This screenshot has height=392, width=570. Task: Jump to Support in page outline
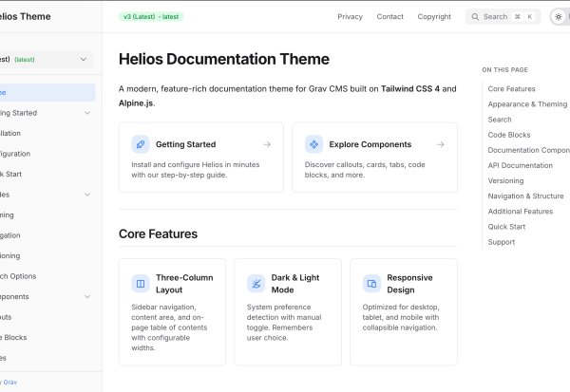point(502,242)
